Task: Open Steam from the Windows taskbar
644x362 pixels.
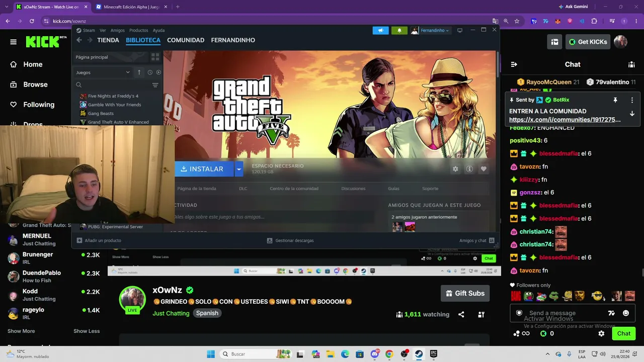Action: (419, 354)
